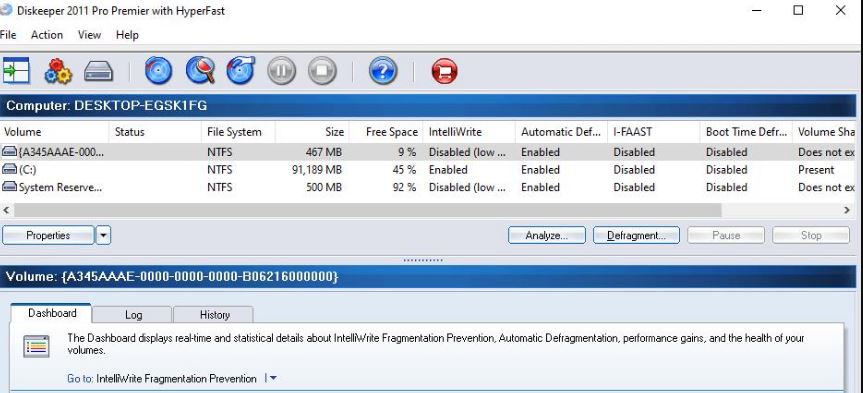Click the horizontal scrollbar left arrow
Image resolution: width=863 pixels, height=393 pixels.
click(7, 210)
